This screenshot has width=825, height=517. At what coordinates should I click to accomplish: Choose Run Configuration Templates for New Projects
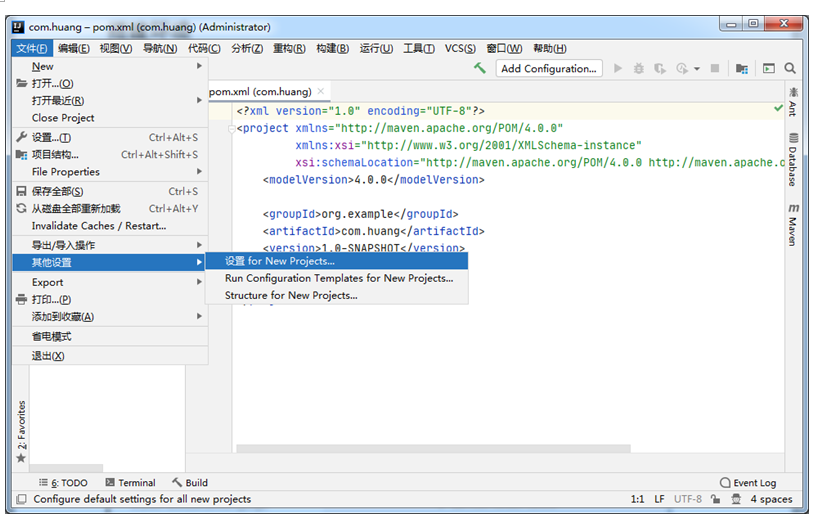tap(336, 278)
